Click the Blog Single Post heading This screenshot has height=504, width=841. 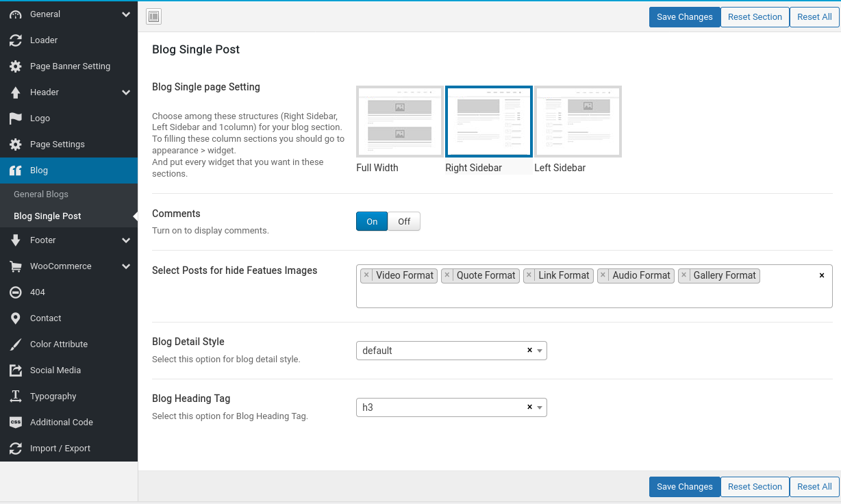(196, 49)
